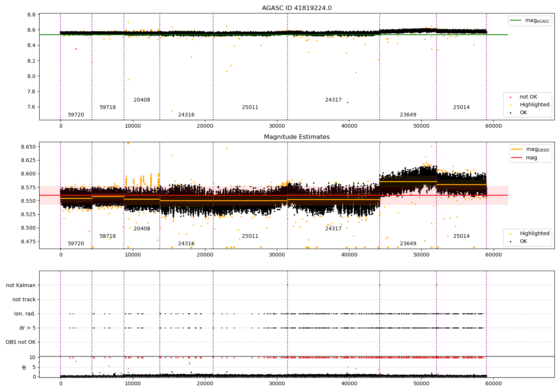Screen dimensions: 560x392
Task: Click OBSID label 59720 in the top plot
Action: click(76, 115)
